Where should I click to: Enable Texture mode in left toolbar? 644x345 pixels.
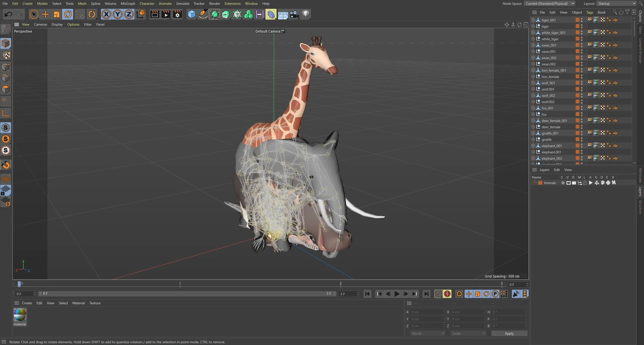coord(6,55)
